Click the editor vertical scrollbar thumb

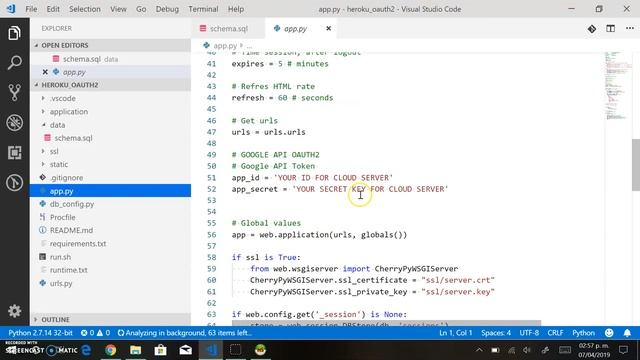[636, 164]
